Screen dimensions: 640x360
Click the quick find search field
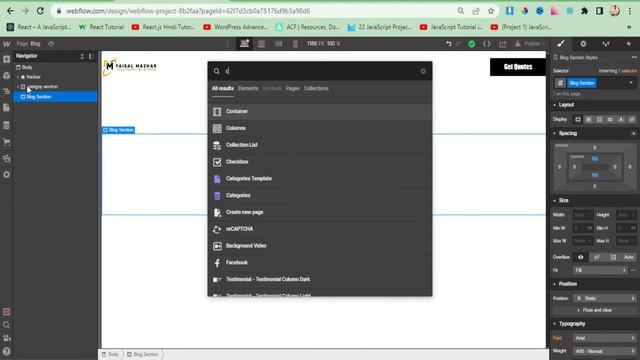pyautogui.click(x=320, y=71)
